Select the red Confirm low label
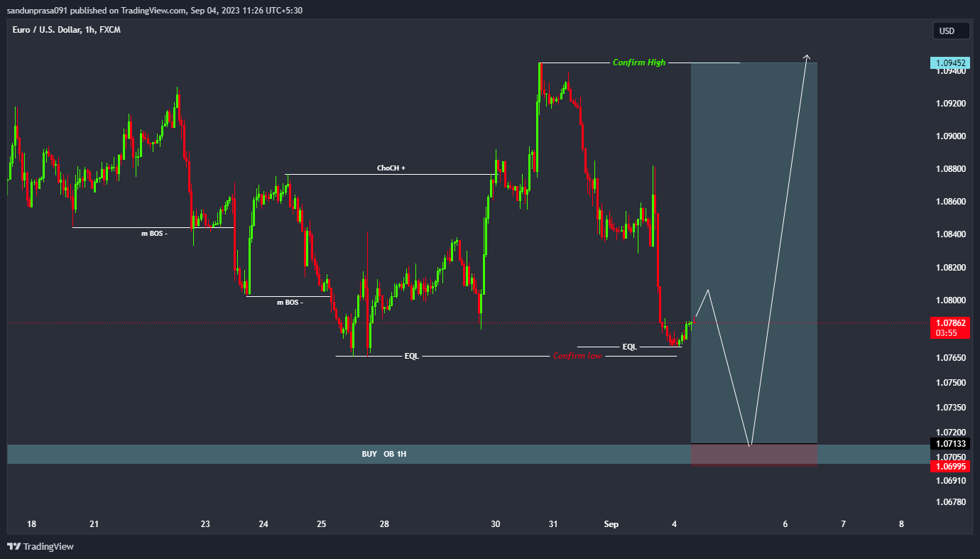Viewport: 980px width, 559px height. [577, 356]
